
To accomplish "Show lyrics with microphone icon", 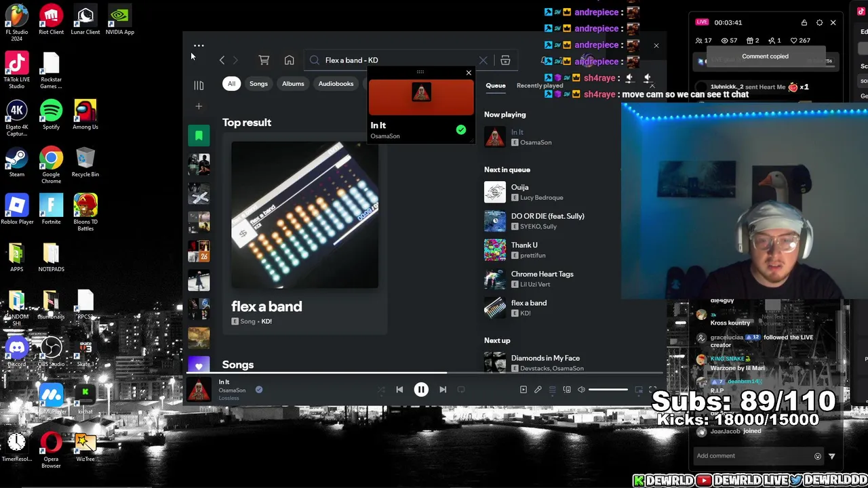I will pyautogui.click(x=538, y=390).
